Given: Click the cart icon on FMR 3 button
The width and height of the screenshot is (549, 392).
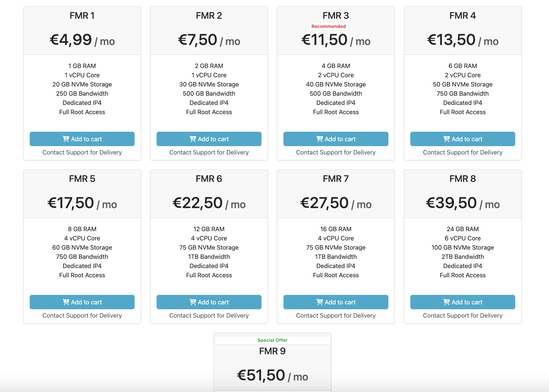Looking at the screenshot, I should (x=319, y=139).
